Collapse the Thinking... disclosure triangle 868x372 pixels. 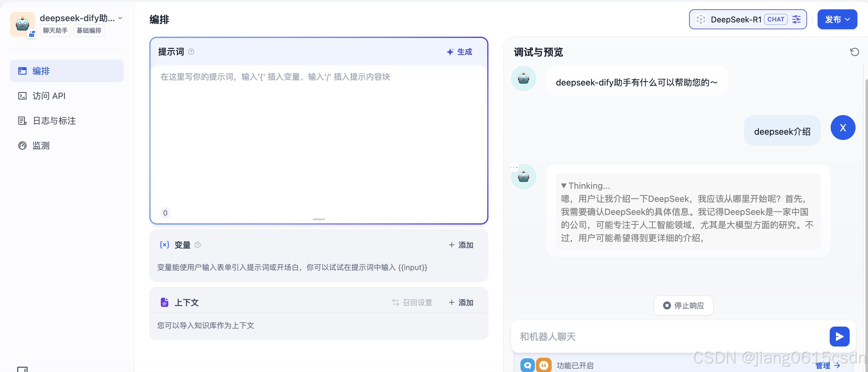tap(564, 186)
